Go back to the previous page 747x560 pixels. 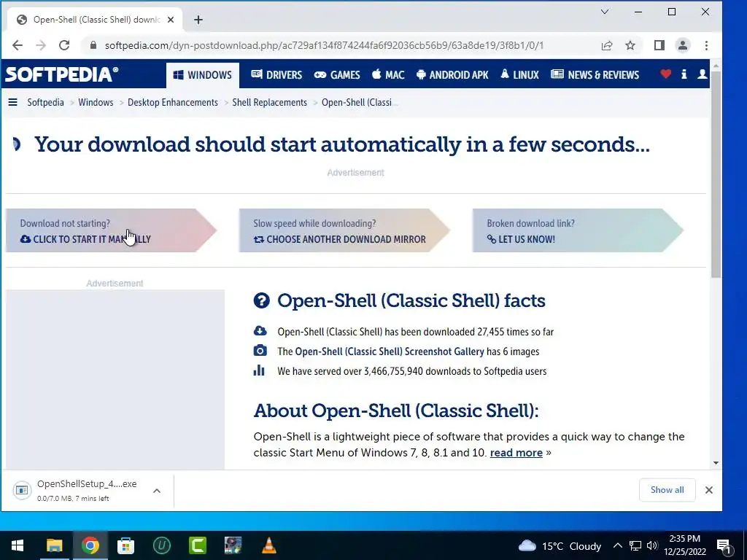tap(18, 45)
